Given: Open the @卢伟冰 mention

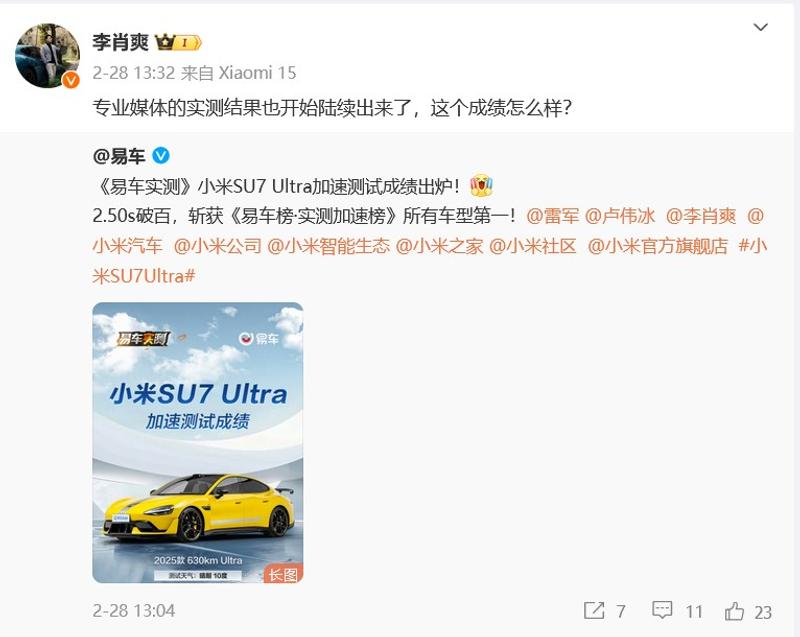Looking at the screenshot, I should pyautogui.click(x=620, y=216).
